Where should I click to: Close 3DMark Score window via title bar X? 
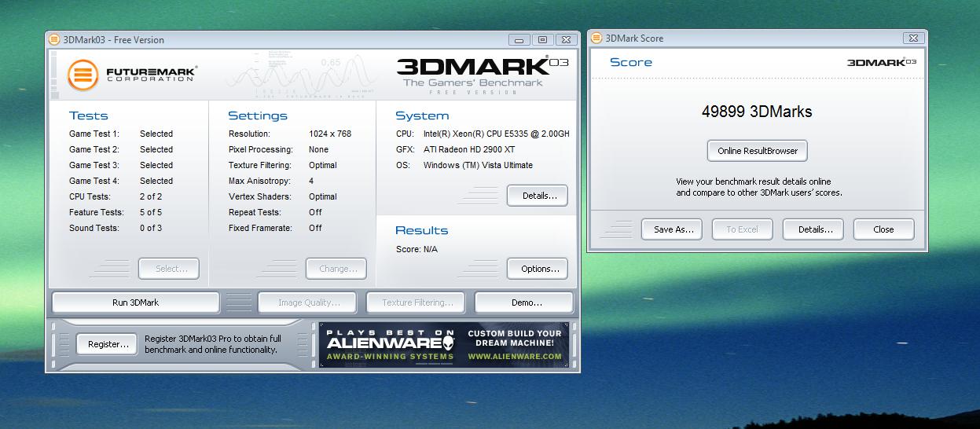click(x=912, y=38)
